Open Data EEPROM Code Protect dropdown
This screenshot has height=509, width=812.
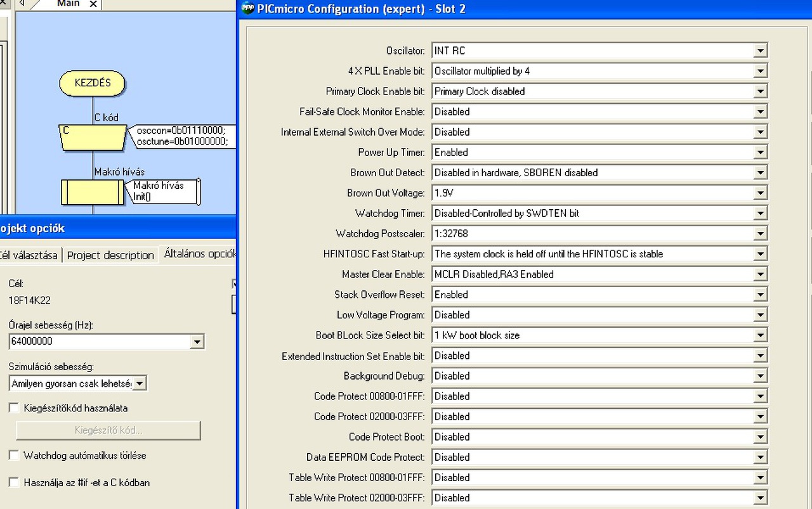point(761,457)
